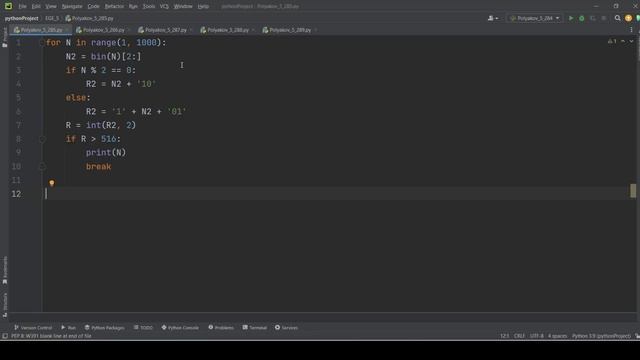The height and width of the screenshot is (360, 640).
Task: Run the current configuration with green play button
Action: click(571, 18)
